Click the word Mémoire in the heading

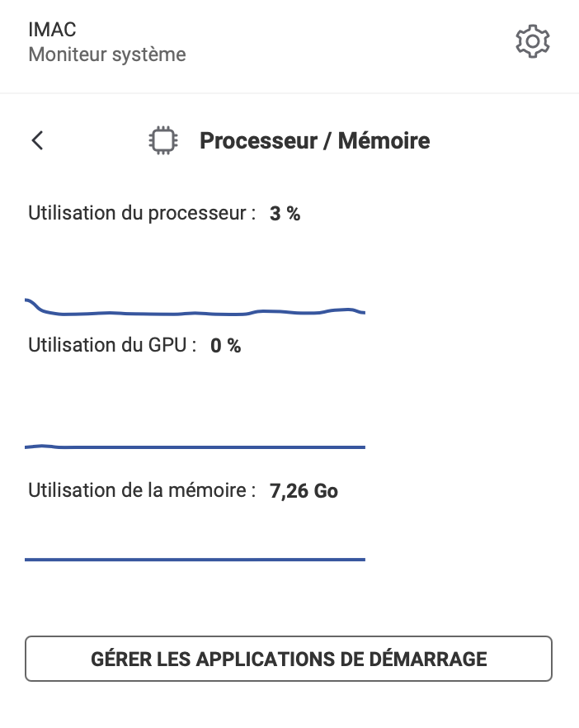pyautogui.click(x=384, y=140)
